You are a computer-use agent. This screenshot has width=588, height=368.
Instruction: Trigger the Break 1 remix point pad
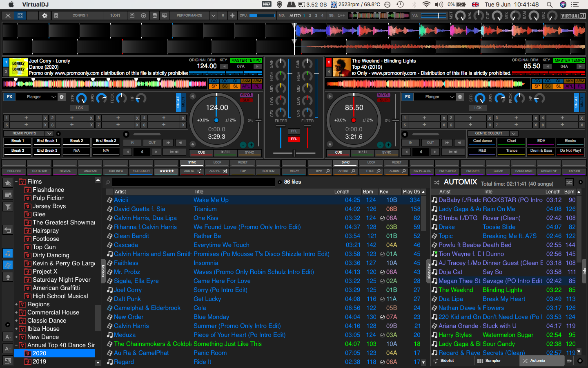pos(18,142)
